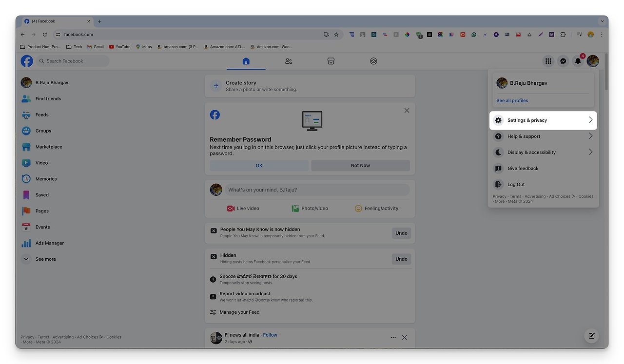Select the Home tab icon
The width and height of the screenshot is (624, 364).
point(246,61)
